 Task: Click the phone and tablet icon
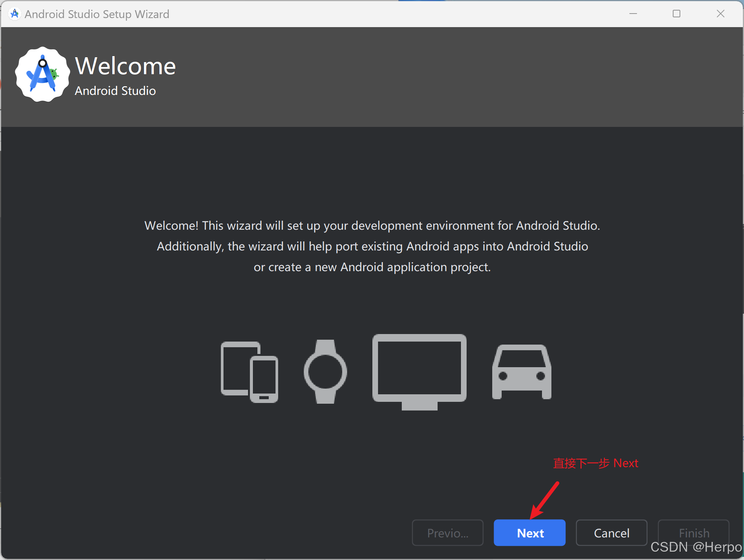(x=249, y=372)
